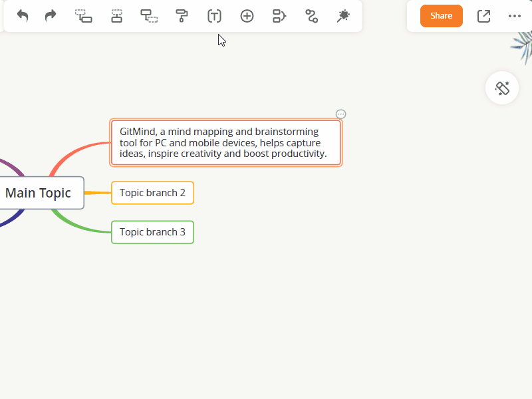Click the comment bubble above GitMind node
The width and height of the screenshot is (532, 399).
tap(341, 114)
